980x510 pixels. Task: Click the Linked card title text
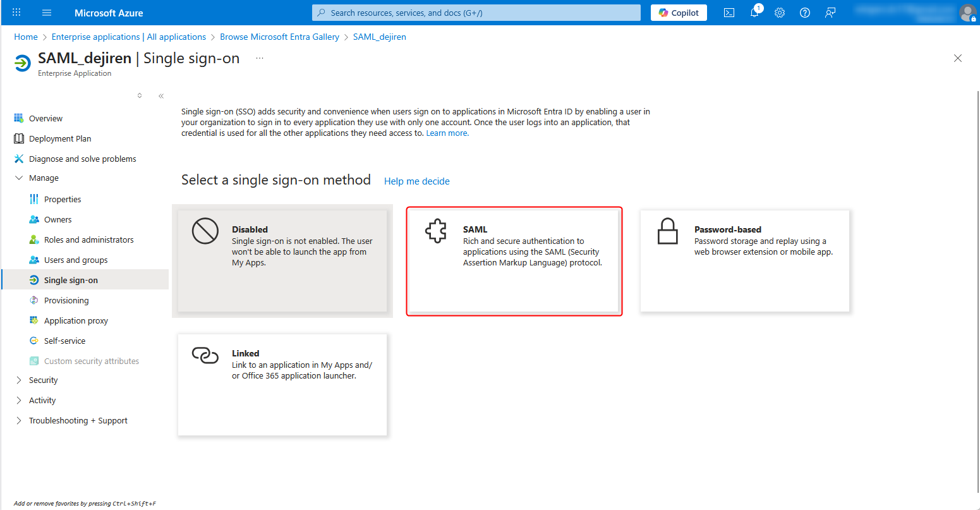pyautogui.click(x=246, y=353)
